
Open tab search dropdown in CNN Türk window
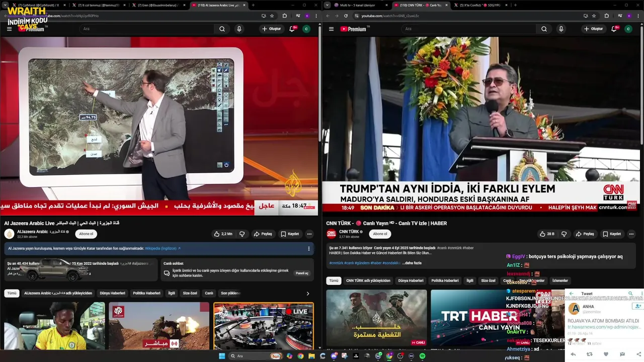328,5
